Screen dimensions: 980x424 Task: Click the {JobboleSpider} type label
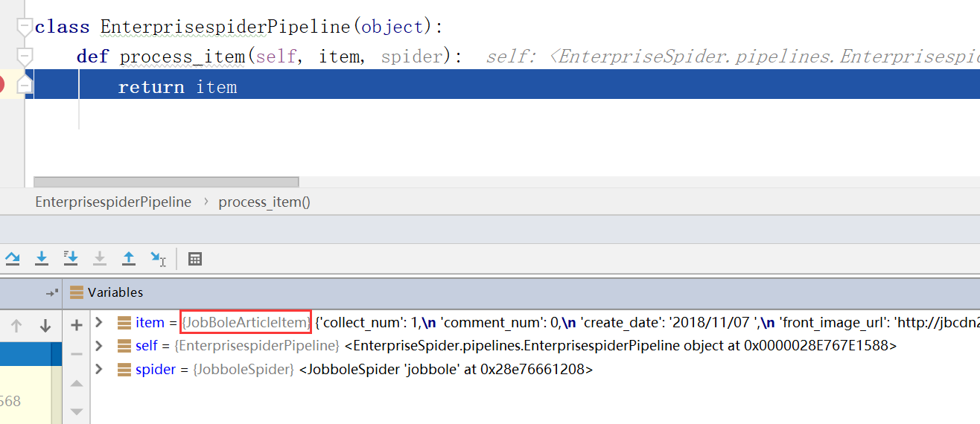point(244,369)
